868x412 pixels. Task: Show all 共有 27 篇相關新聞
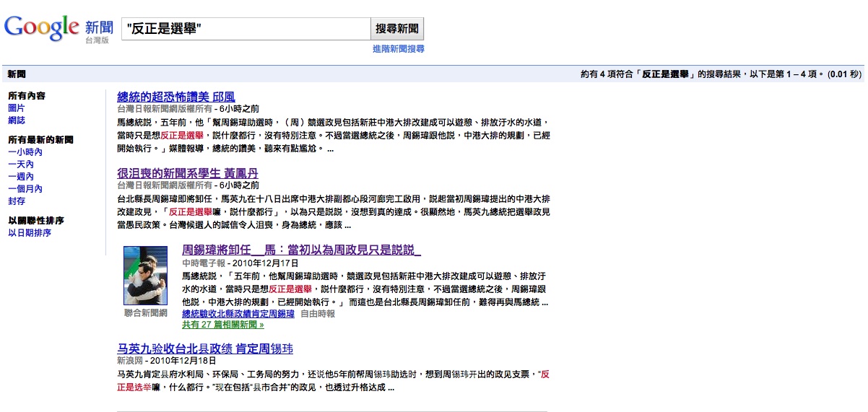coord(223,325)
